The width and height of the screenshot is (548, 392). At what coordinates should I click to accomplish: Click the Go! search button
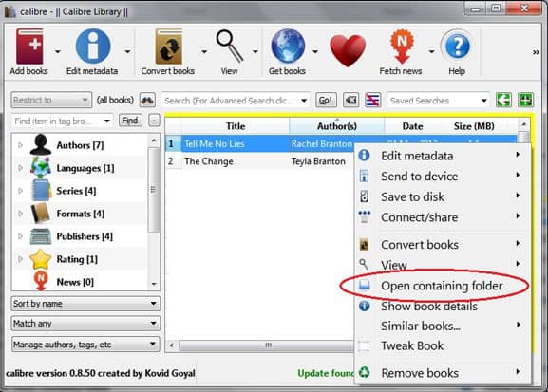click(326, 101)
